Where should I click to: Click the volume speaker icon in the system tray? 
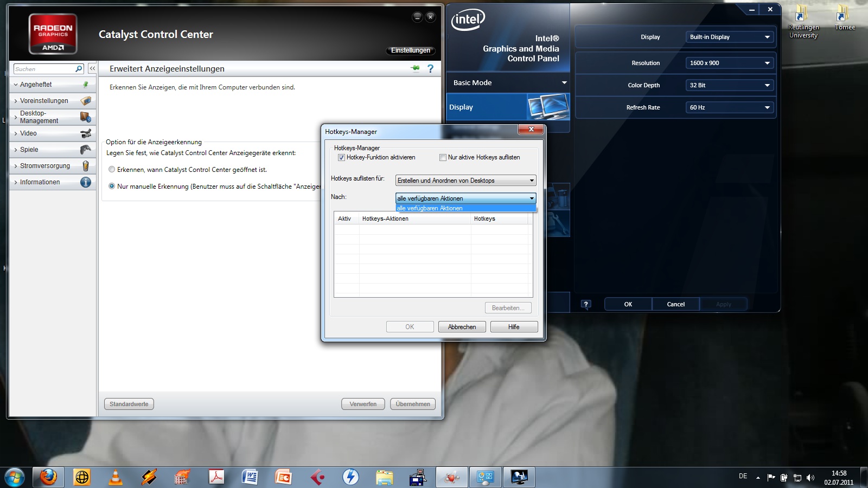[x=810, y=478]
